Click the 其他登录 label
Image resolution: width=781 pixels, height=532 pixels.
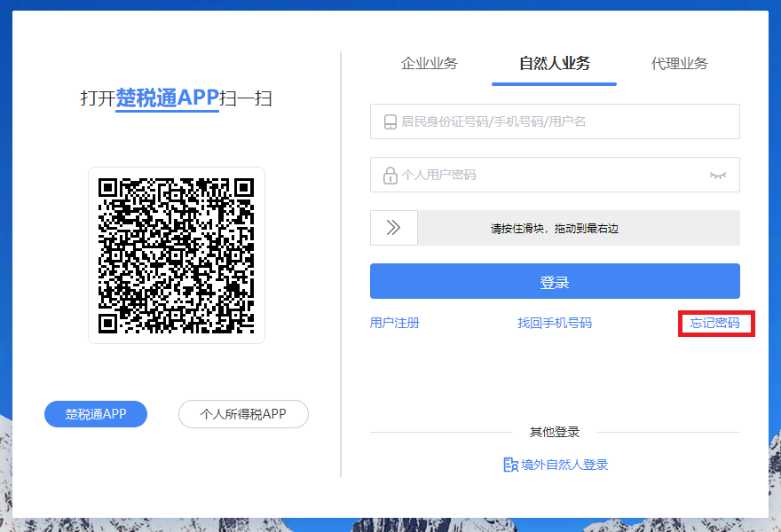(555, 432)
